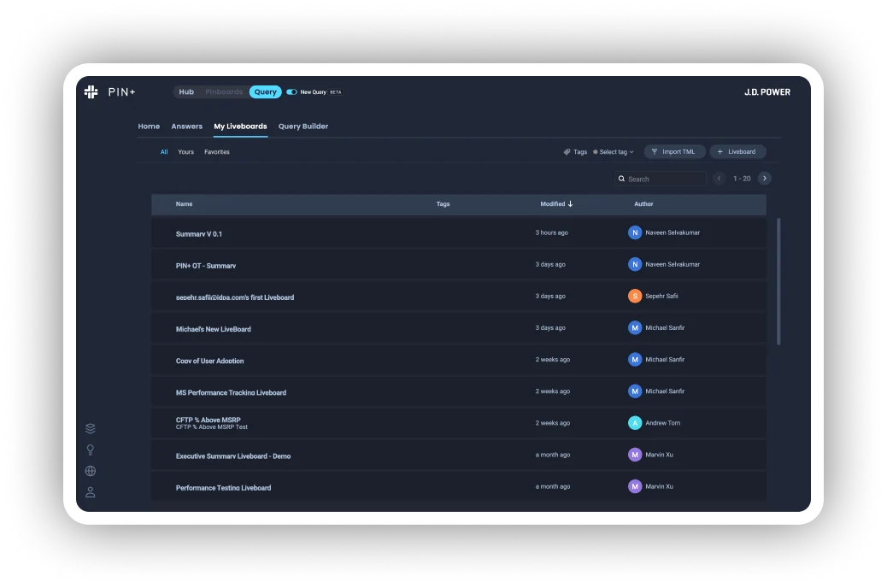Screen dimensions: 887x588
Task: Click the vertical scrollbar of the list
Action: tap(778, 281)
